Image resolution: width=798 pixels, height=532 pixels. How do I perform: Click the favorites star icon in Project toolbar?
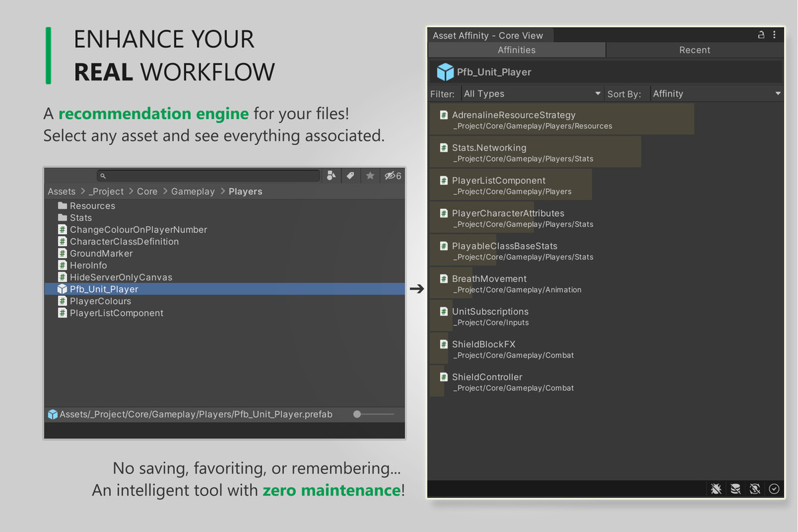pos(370,176)
